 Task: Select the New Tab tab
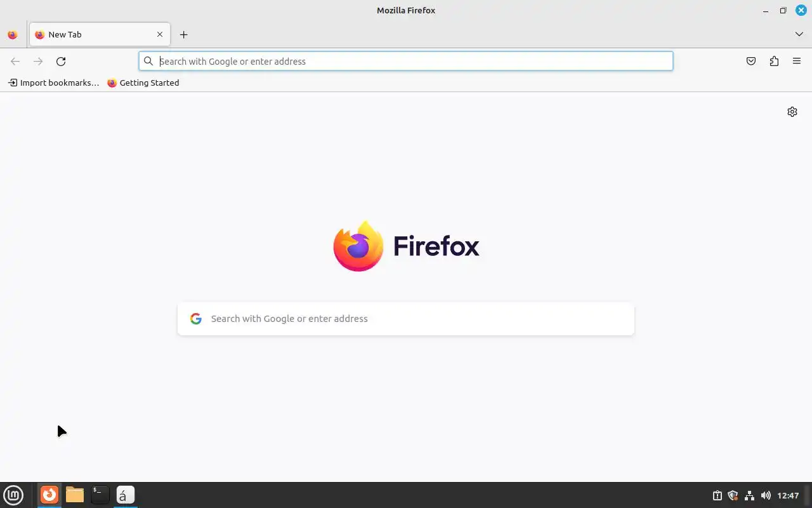coord(100,35)
